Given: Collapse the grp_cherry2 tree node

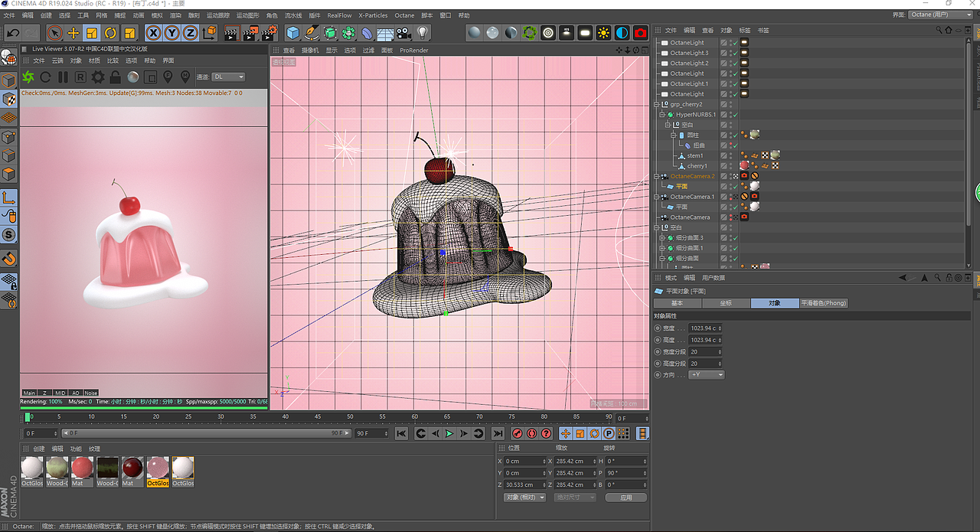Looking at the screenshot, I should (x=656, y=104).
